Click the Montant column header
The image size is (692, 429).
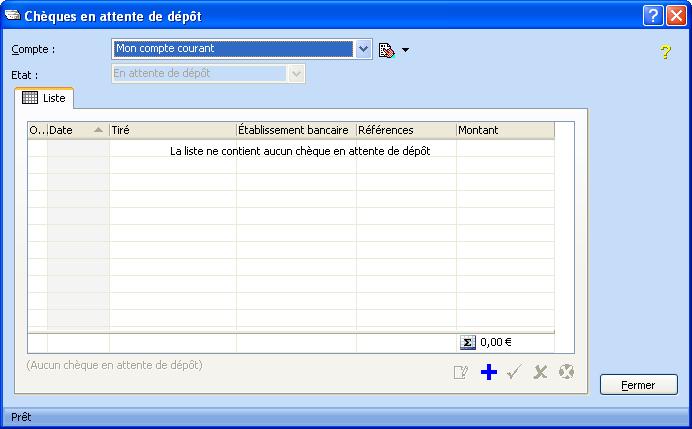(504, 130)
